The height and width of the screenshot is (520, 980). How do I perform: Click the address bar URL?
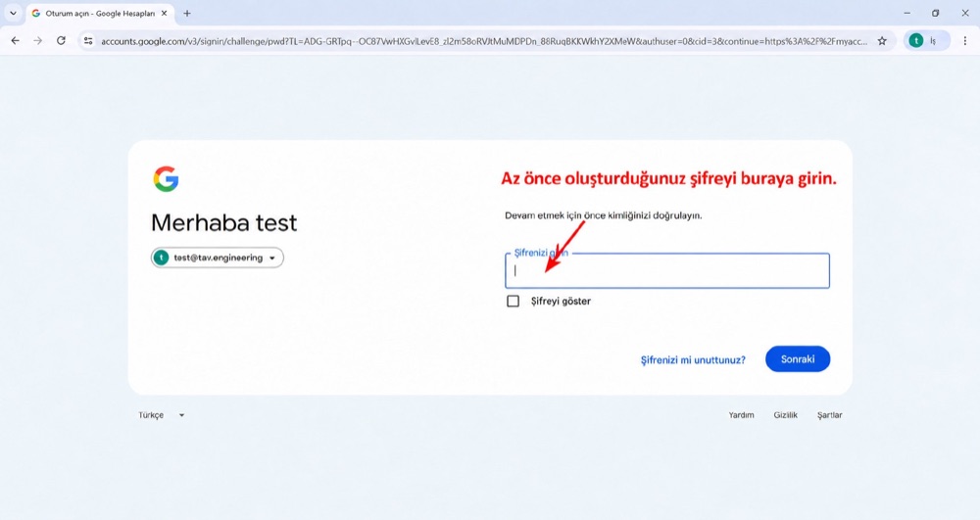(484, 41)
